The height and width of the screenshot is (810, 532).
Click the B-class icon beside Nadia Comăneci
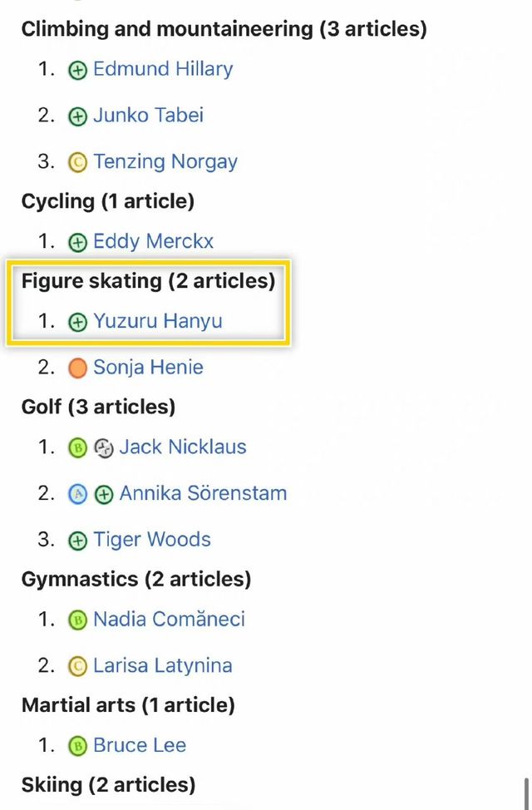pos(77,620)
